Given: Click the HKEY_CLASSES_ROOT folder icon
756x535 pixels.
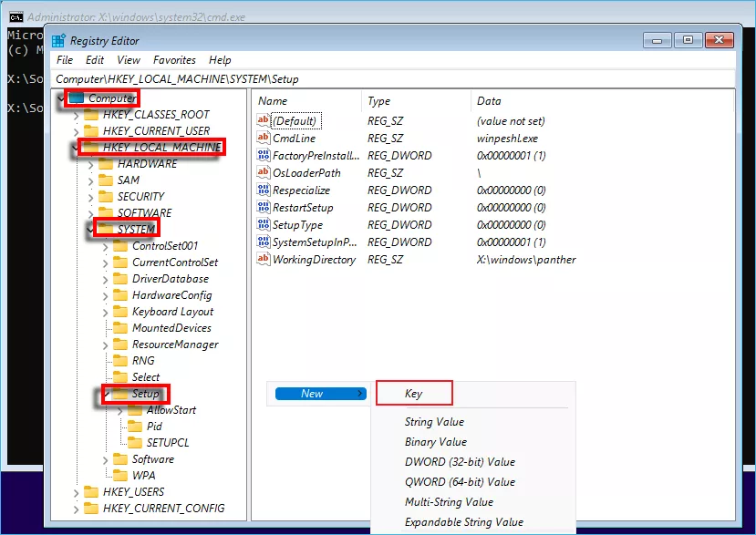Looking at the screenshot, I should click(91, 115).
